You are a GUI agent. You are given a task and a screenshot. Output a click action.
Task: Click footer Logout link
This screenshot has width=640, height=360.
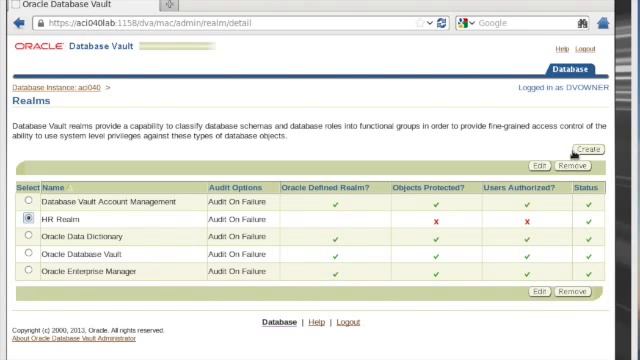[x=348, y=322]
